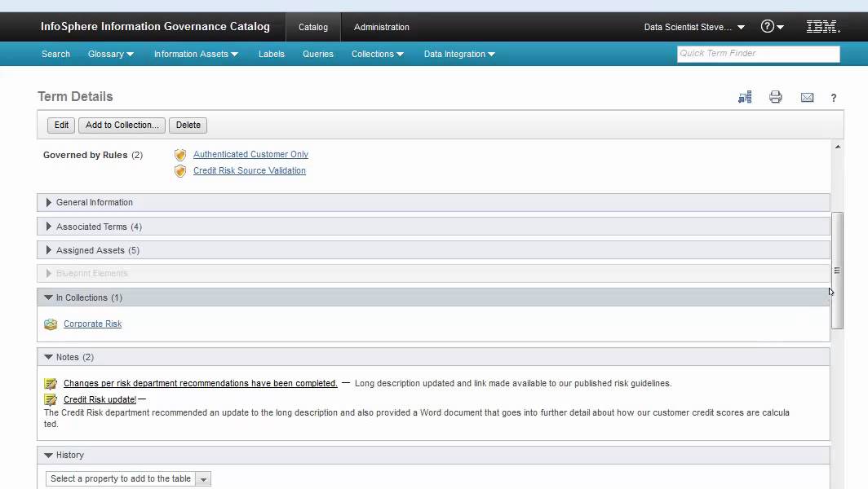The width and height of the screenshot is (868, 489).
Task: Click the note icon beside Credit Risk update
Action: (x=51, y=399)
